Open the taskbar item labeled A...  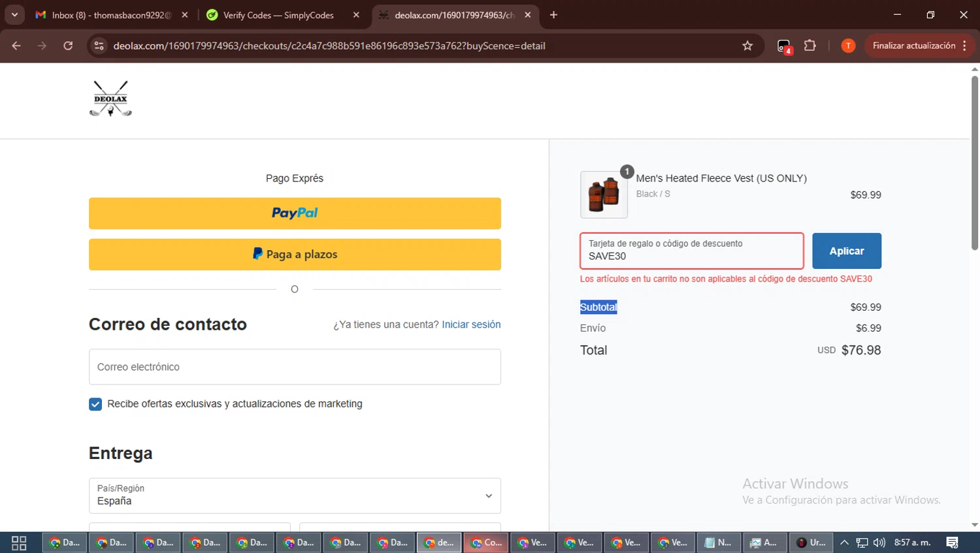[764, 543]
